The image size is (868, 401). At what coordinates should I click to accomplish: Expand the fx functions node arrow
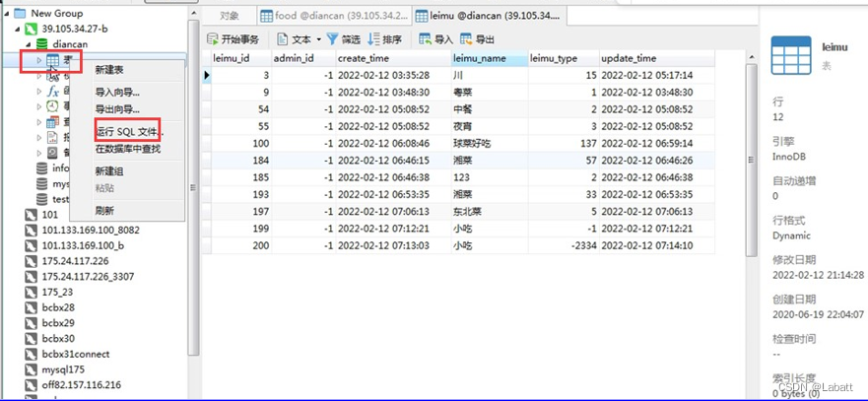pyautogui.click(x=39, y=91)
